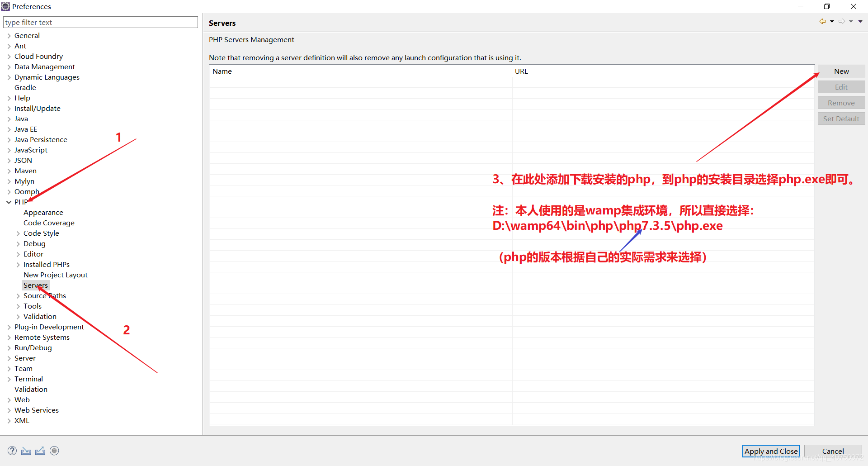This screenshot has width=868, height=466.
Task: Select the Editor item under PHP
Action: (33, 254)
